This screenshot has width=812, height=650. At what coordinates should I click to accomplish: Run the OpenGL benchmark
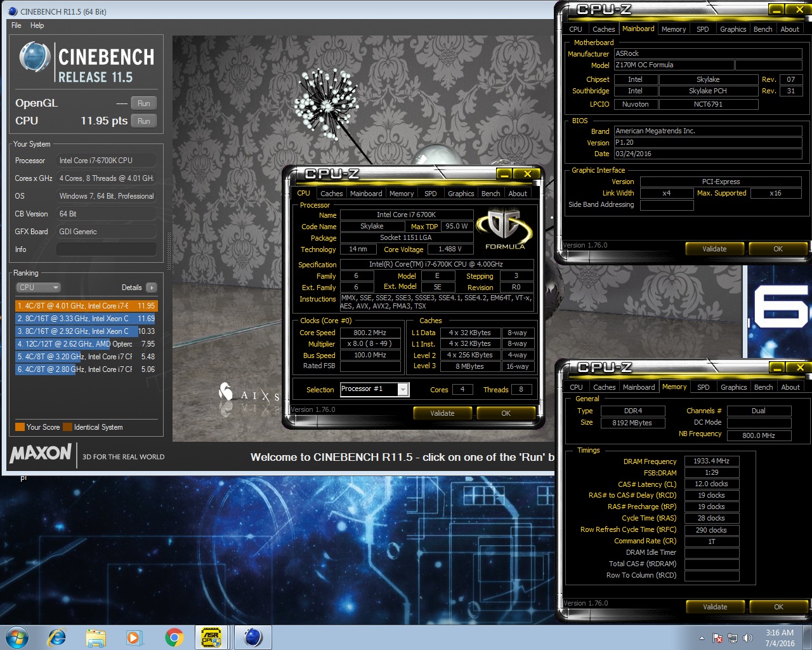[144, 103]
